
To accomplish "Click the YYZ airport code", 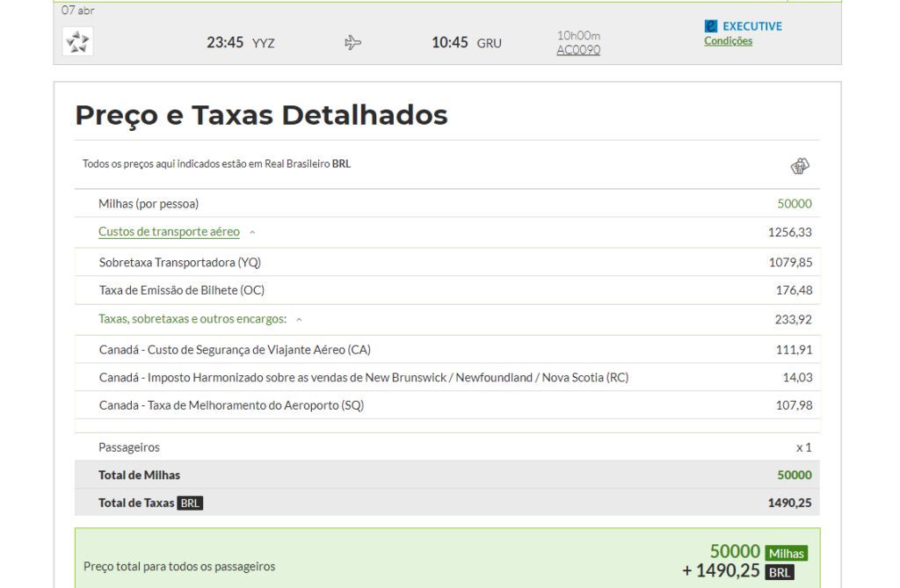I will point(264,43).
